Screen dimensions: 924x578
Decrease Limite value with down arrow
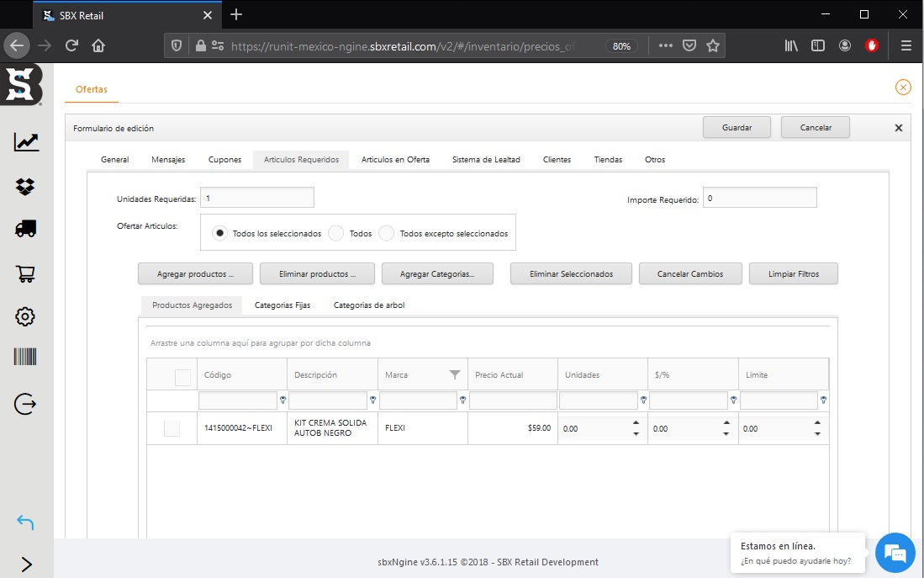click(x=817, y=434)
